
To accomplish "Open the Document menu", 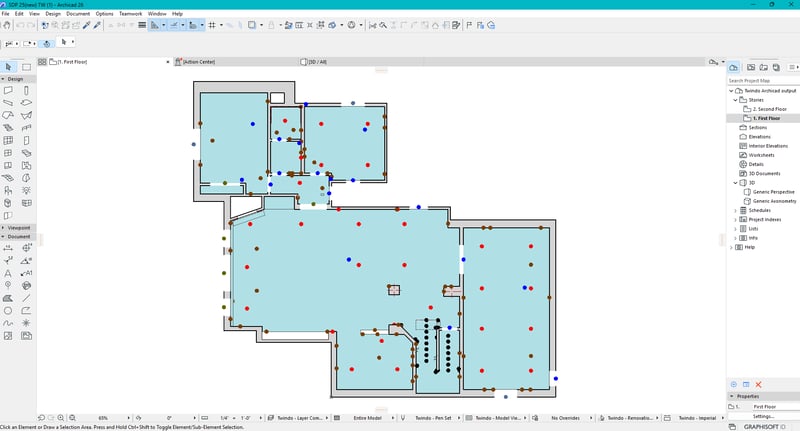I will [x=78, y=14].
